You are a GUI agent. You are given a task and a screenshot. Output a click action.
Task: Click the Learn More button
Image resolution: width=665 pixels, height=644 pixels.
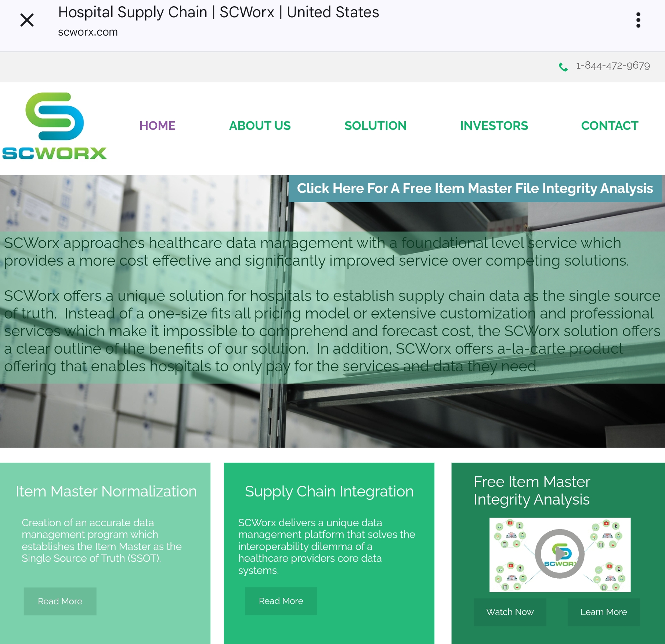pyautogui.click(x=603, y=612)
